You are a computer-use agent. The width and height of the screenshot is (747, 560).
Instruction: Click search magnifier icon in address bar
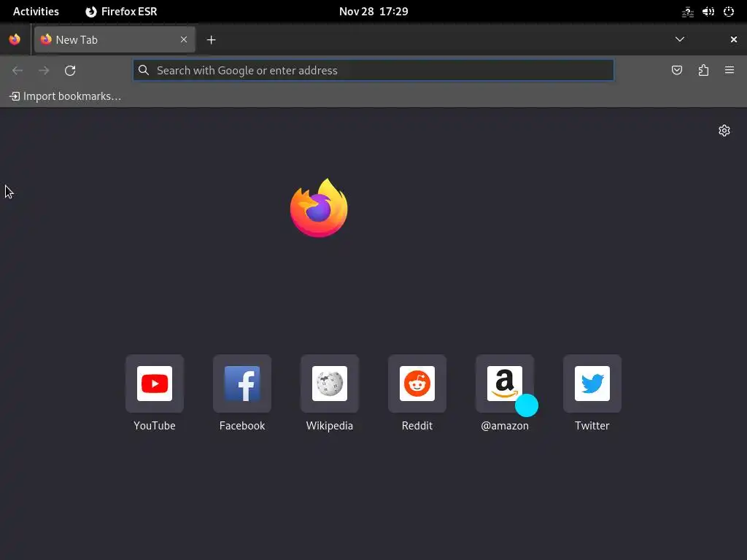coord(144,71)
